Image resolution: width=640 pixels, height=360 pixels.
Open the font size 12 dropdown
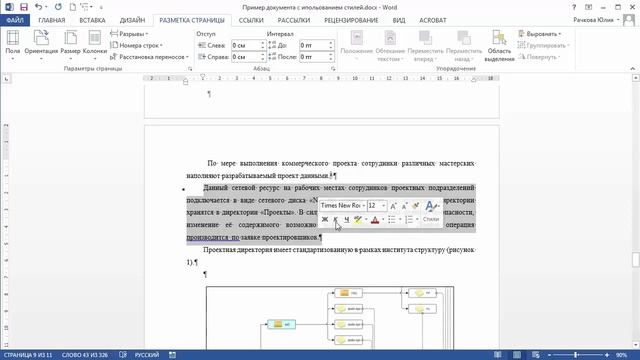pos(384,206)
